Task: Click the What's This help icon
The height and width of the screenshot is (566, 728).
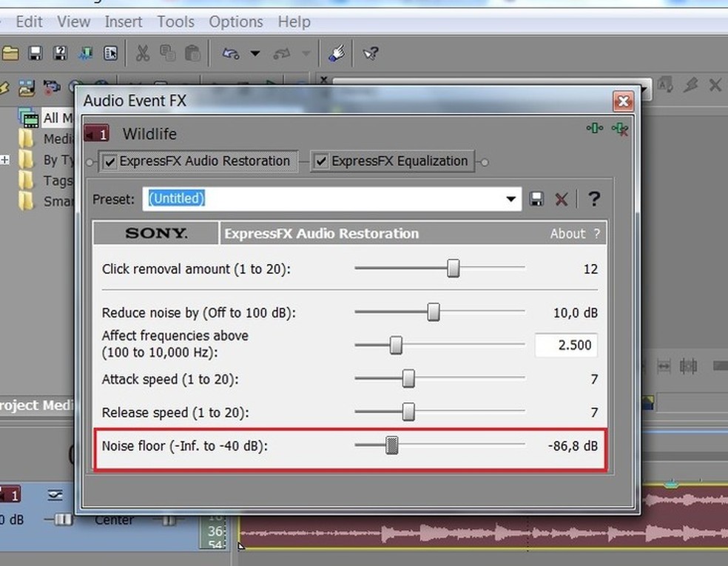Action: pyautogui.click(x=371, y=53)
